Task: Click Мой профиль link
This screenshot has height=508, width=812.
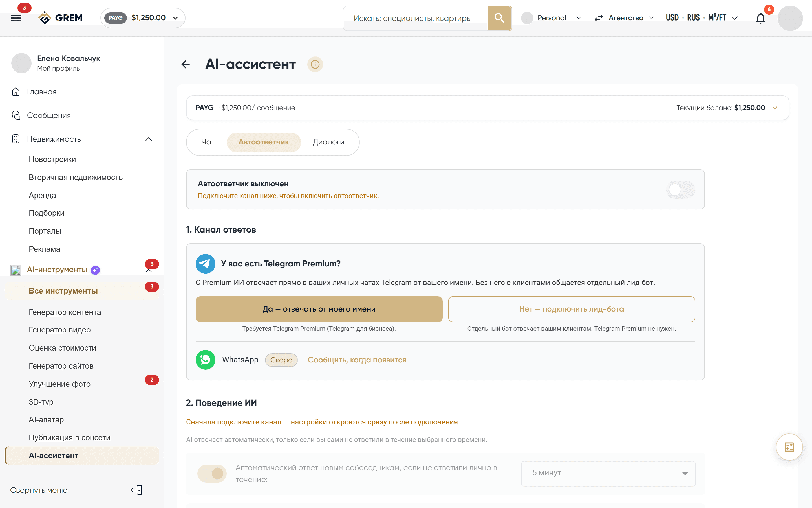Action: pos(58,68)
